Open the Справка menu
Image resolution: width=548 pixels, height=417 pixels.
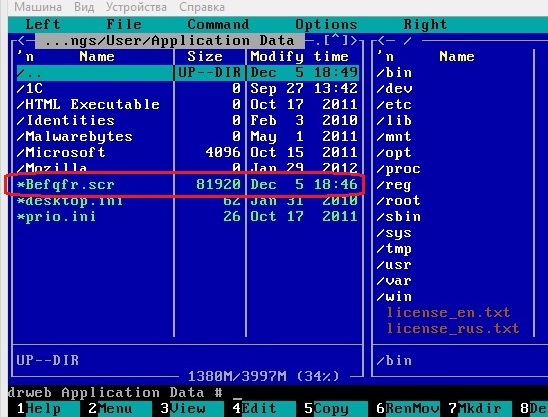coord(202,7)
